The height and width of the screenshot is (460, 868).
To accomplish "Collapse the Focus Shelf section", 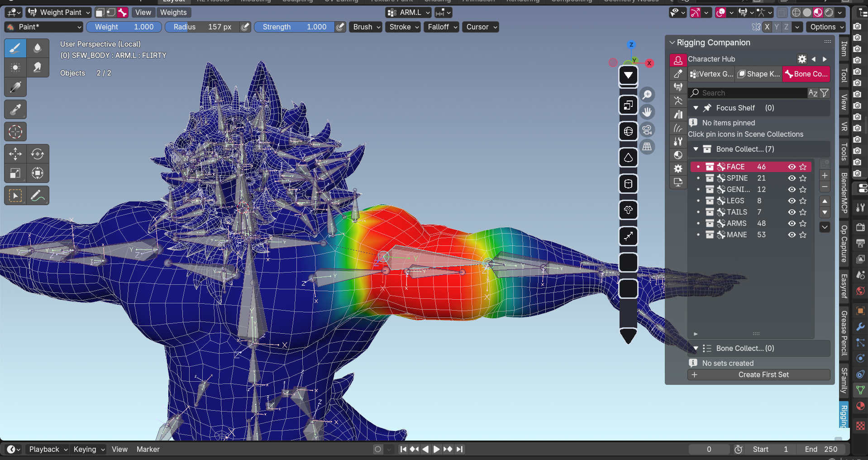I will click(x=696, y=108).
